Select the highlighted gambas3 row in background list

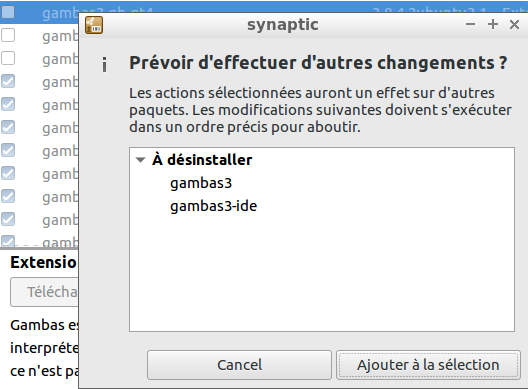pyautogui.click(x=39, y=12)
